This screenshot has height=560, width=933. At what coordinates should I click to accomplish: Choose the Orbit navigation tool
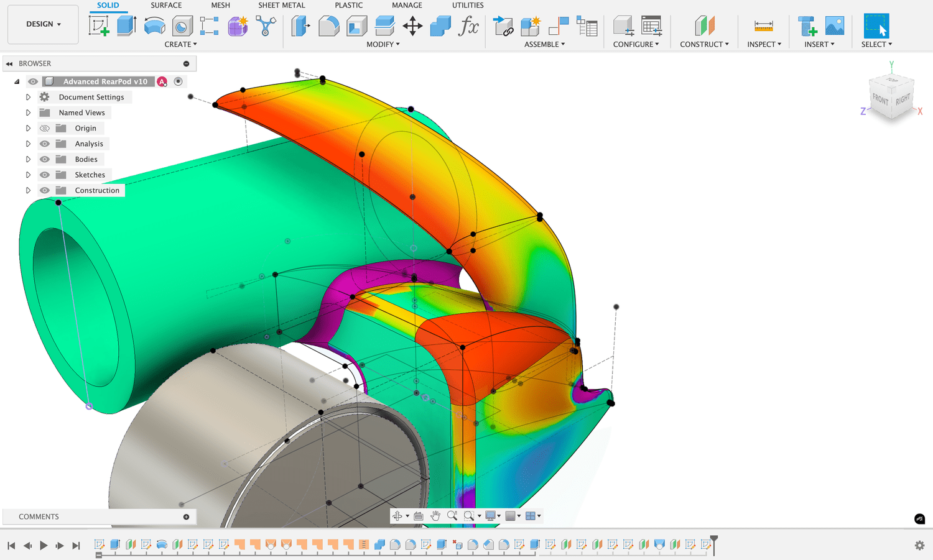pyautogui.click(x=397, y=516)
